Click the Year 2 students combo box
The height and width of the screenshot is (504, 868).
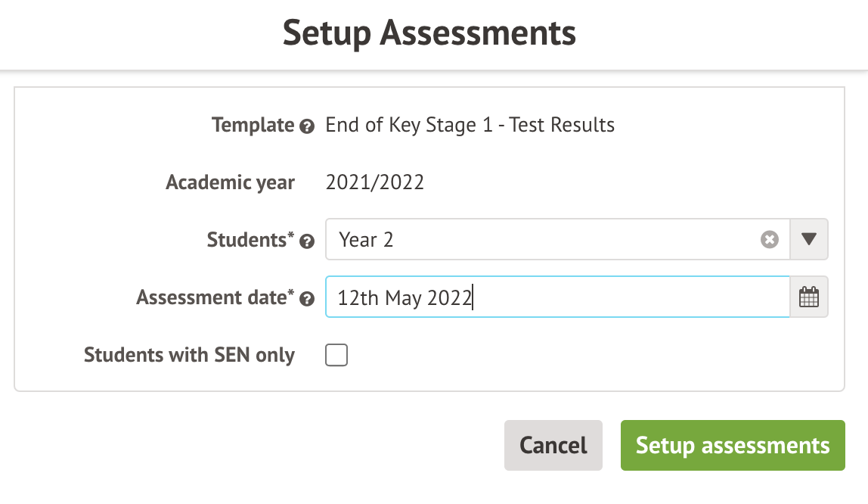pos(544,240)
